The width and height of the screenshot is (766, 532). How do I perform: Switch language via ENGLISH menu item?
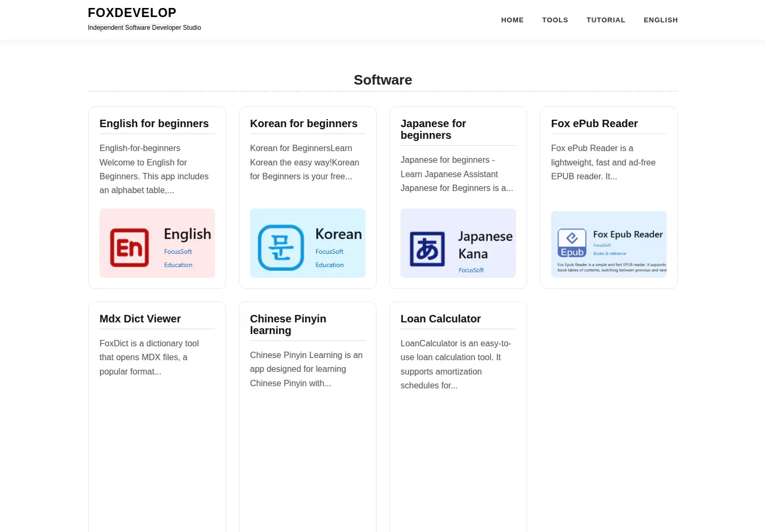(x=661, y=20)
